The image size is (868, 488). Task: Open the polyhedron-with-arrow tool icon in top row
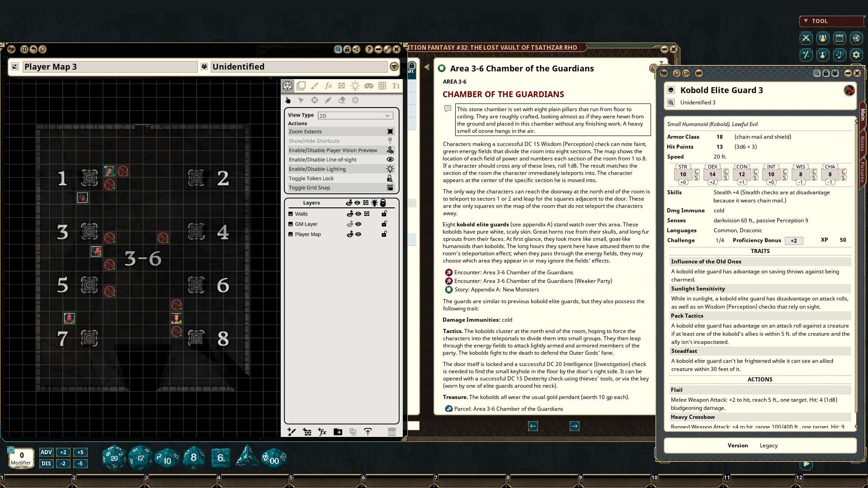(x=856, y=38)
